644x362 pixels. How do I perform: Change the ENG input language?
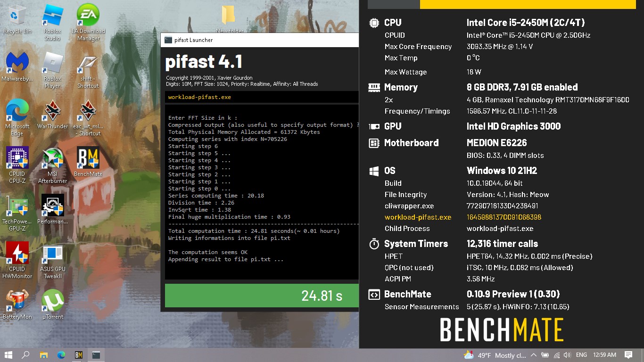point(581,355)
